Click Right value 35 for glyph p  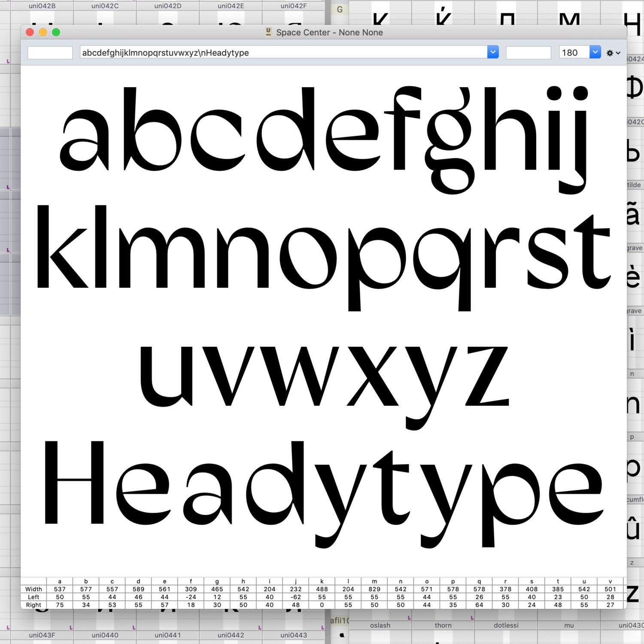tap(453, 605)
